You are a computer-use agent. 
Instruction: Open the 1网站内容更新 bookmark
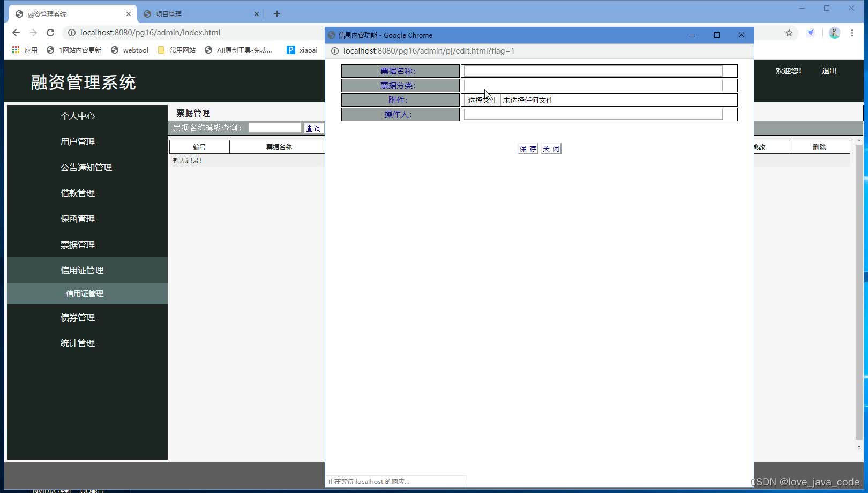point(74,50)
